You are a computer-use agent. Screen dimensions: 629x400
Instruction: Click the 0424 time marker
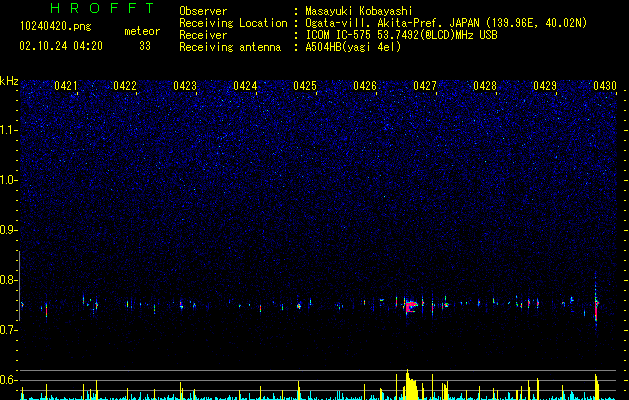pyautogui.click(x=245, y=86)
